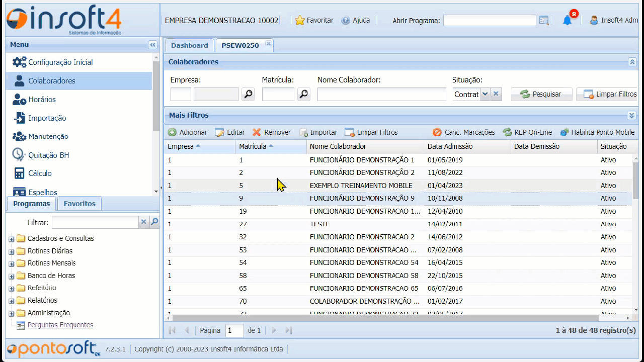Collapse the Menu side panel
644x362 pixels.
point(152,45)
